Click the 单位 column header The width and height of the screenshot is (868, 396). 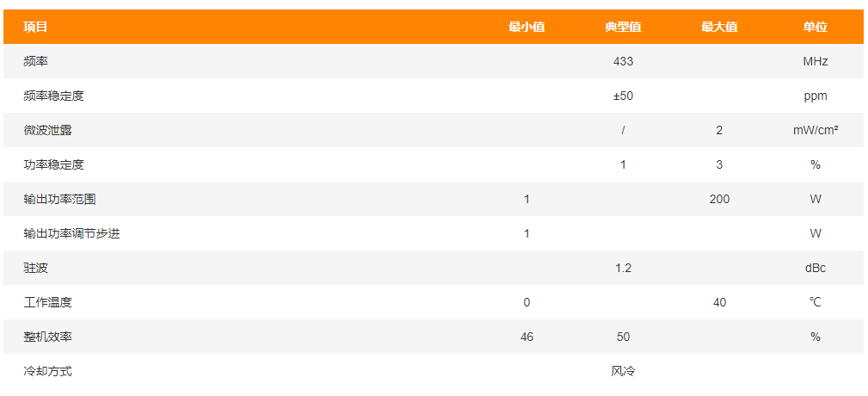pos(816,28)
